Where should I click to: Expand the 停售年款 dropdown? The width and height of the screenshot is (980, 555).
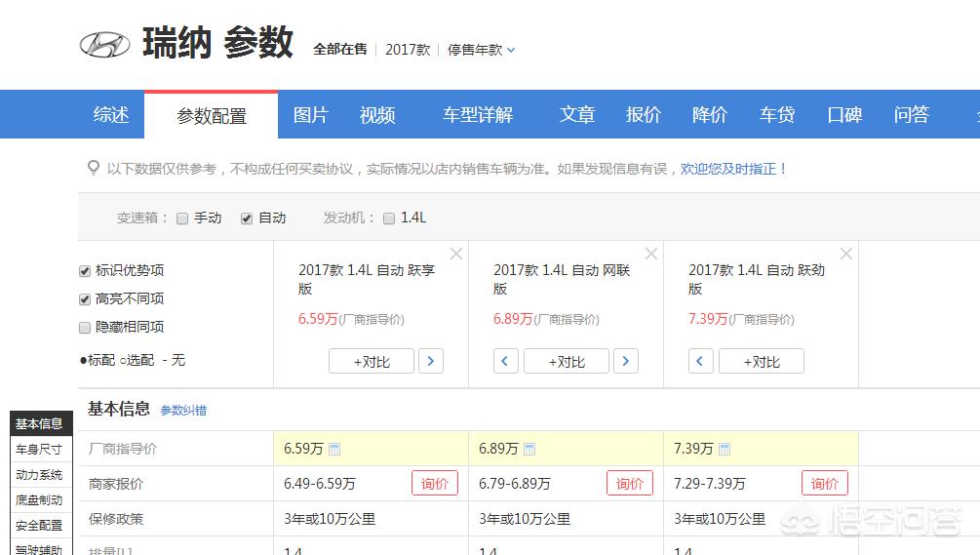click(x=482, y=50)
